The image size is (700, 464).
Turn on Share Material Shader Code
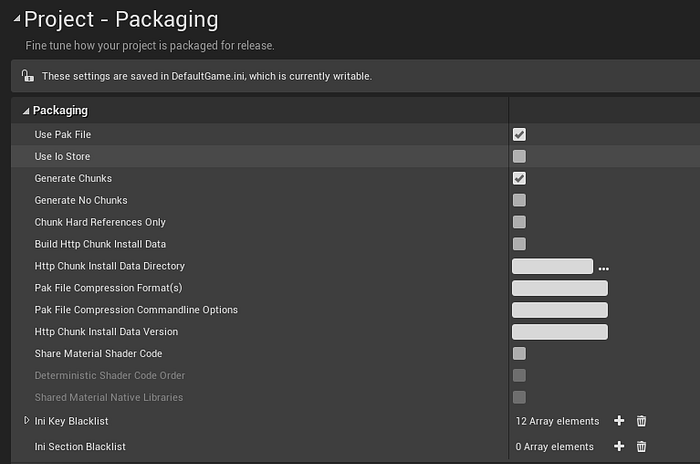coord(519,353)
